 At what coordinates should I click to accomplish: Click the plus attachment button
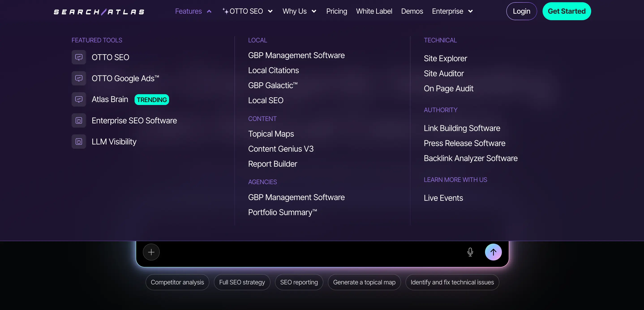[x=151, y=252]
